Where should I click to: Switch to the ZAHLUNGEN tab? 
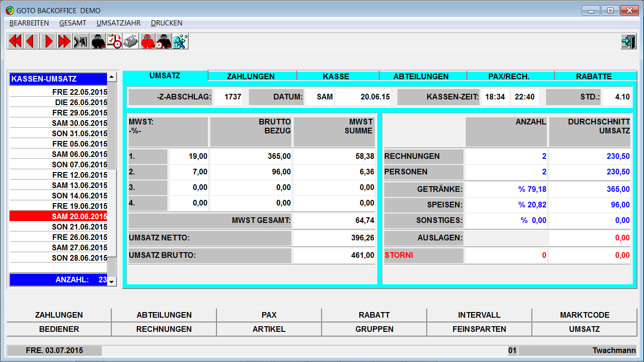(x=251, y=76)
